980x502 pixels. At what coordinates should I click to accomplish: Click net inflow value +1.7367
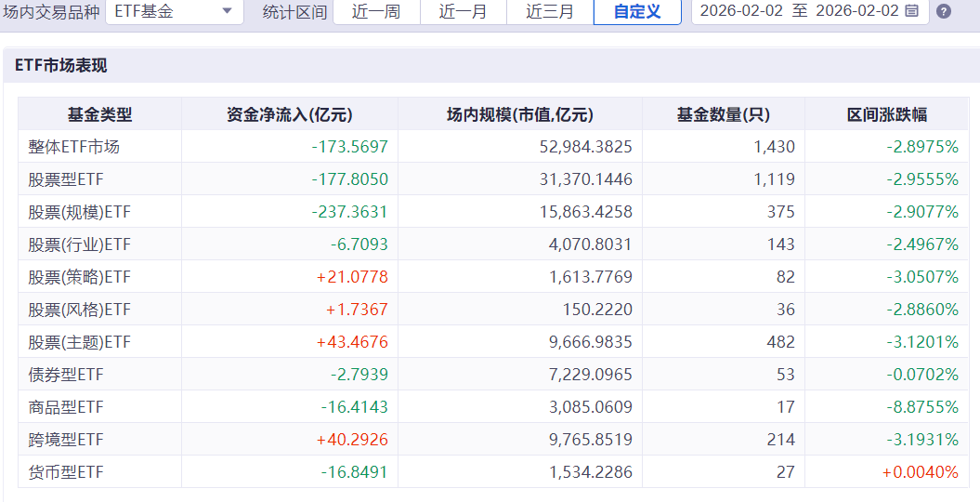pos(357,310)
